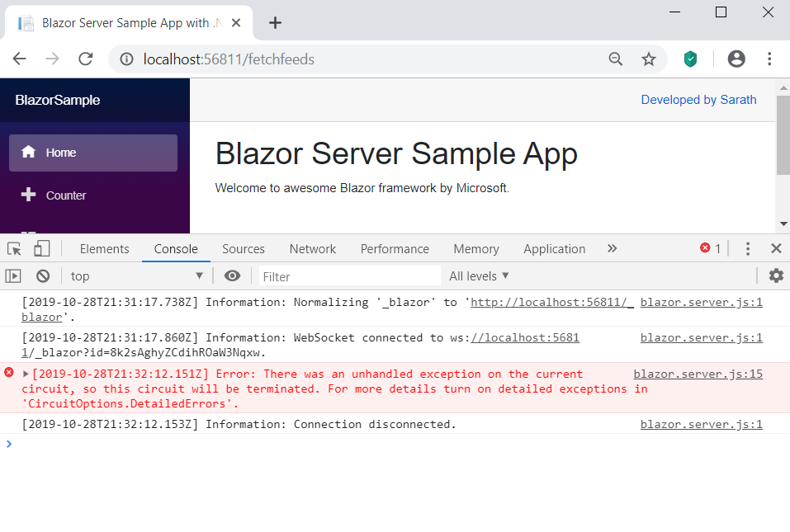Open the green shield extension icon
This screenshot has width=790, height=532.
click(x=690, y=59)
